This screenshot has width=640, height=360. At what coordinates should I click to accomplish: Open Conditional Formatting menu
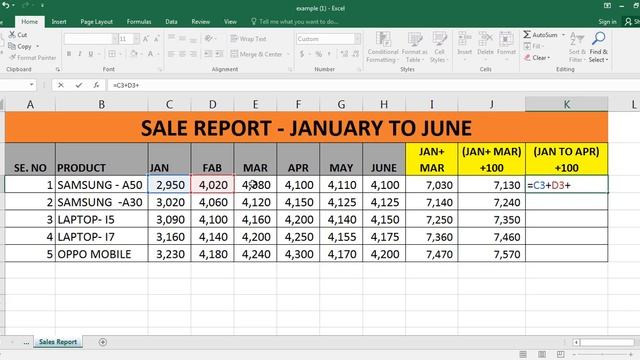coord(382,47)
